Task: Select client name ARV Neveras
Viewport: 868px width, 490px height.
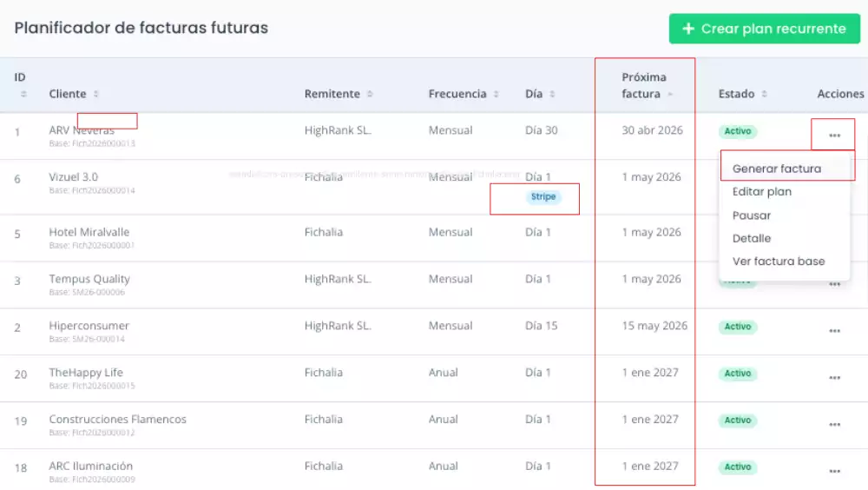Action: (82, 130)
